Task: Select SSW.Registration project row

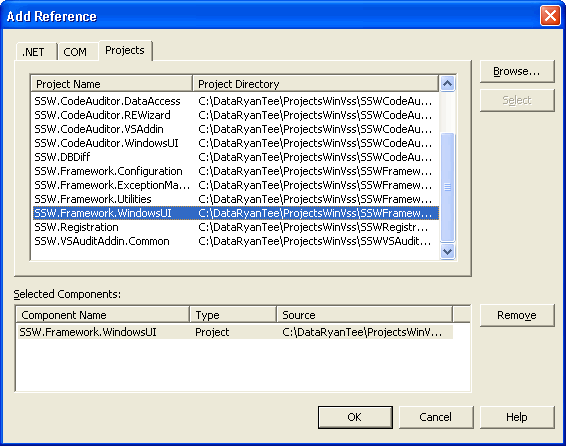Action: [236, 227]
